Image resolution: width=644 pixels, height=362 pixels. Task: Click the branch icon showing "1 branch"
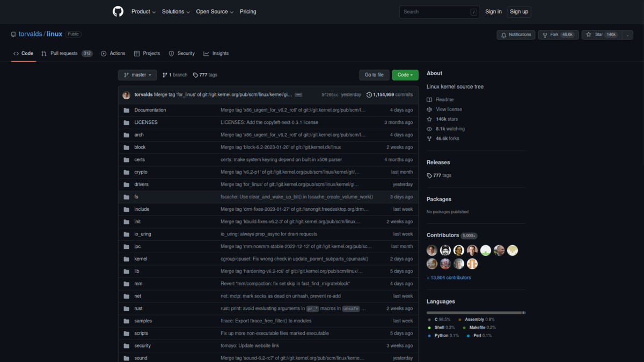point(166,75)
